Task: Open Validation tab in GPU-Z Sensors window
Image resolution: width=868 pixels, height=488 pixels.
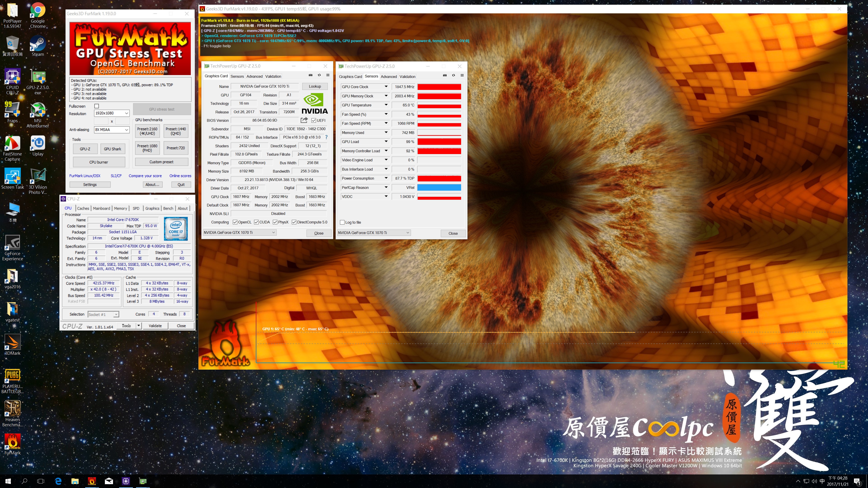Action: click(x=407, y=77)
